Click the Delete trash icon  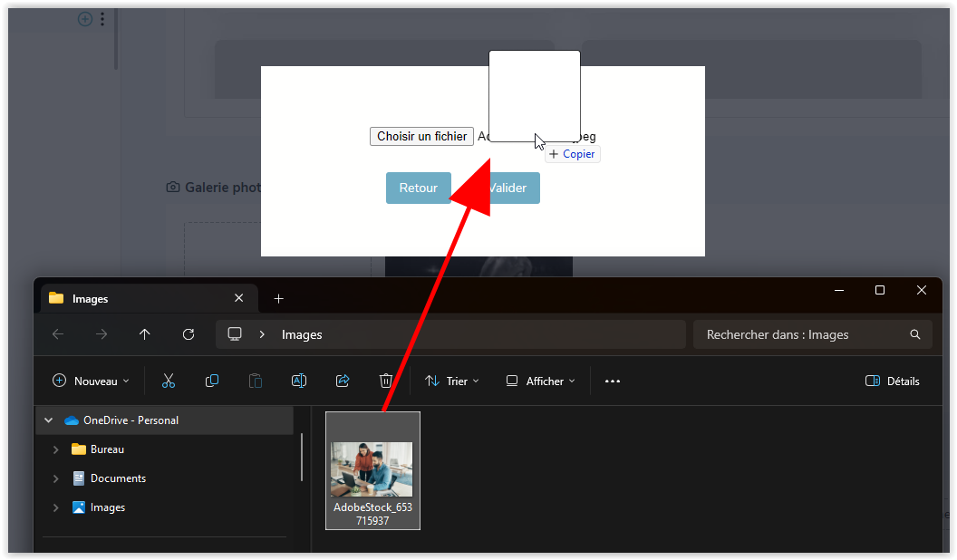coord(386,381)
